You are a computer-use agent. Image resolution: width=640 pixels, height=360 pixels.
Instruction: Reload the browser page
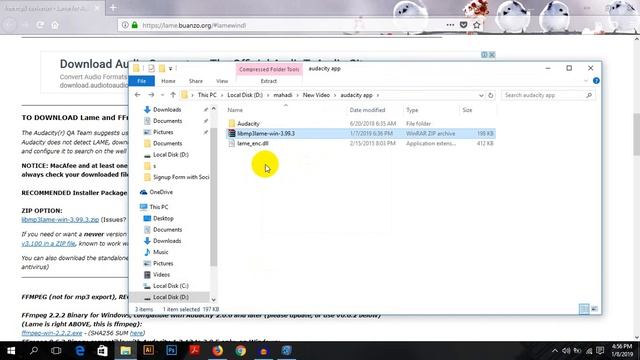[40, 25]
